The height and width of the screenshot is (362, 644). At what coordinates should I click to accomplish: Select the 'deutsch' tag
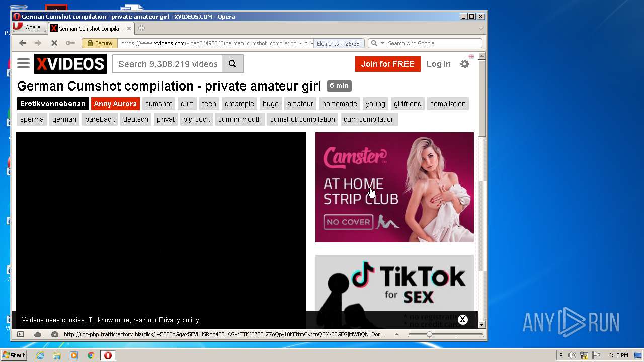click(x=136, y=119)
